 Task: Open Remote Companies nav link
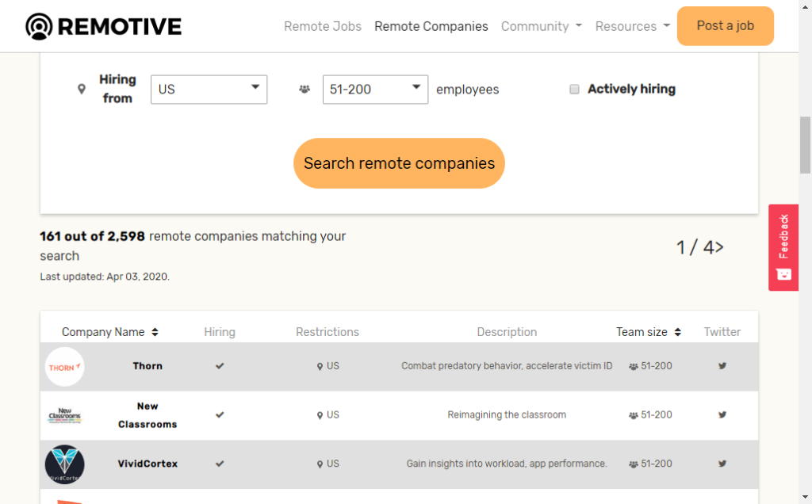431,26
